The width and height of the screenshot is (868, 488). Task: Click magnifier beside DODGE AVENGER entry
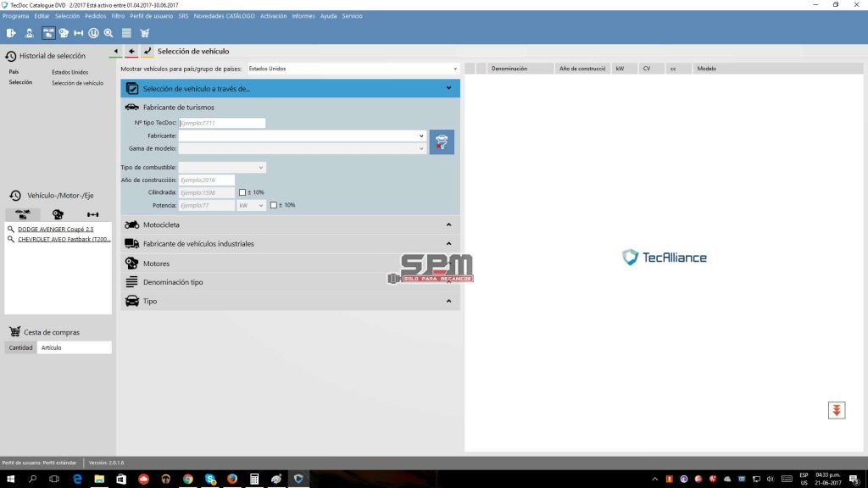10,229
